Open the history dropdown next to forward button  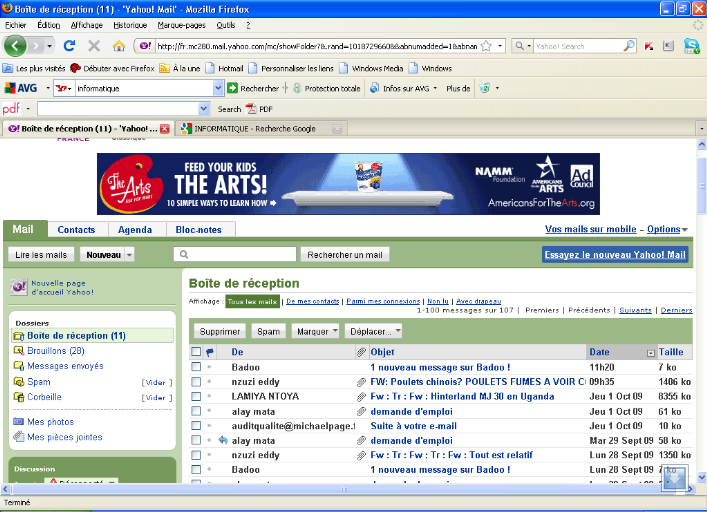(50, 46)
